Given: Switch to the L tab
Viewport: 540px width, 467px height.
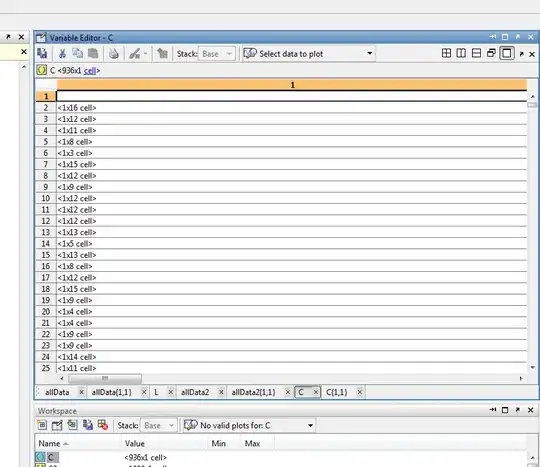Looking at the screenshot, I should click(x=156, y=392).
